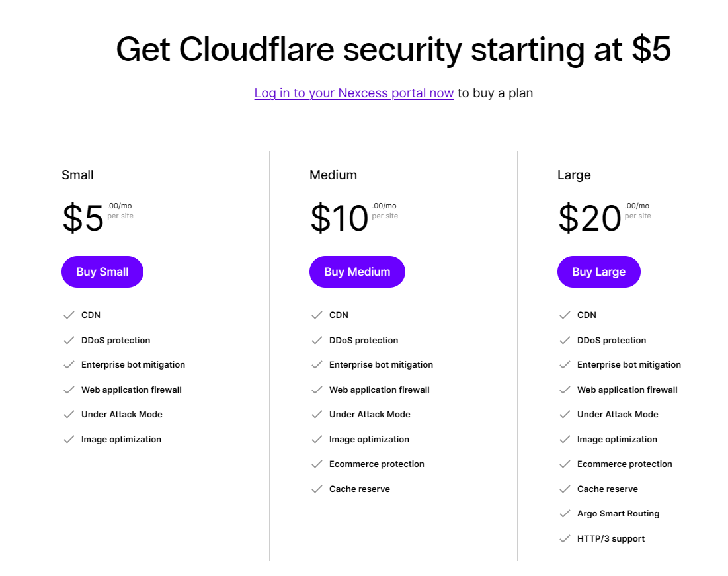The image size is (728, 576).
Task: Click the Buy Medium button
Action: [x=357, y=272]
